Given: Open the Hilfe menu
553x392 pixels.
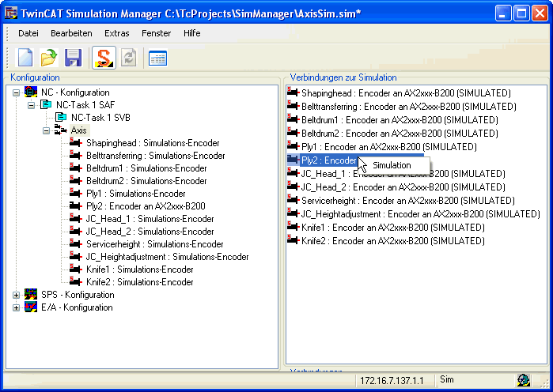Looking at the screenshot, I should (x=192, y=33).
